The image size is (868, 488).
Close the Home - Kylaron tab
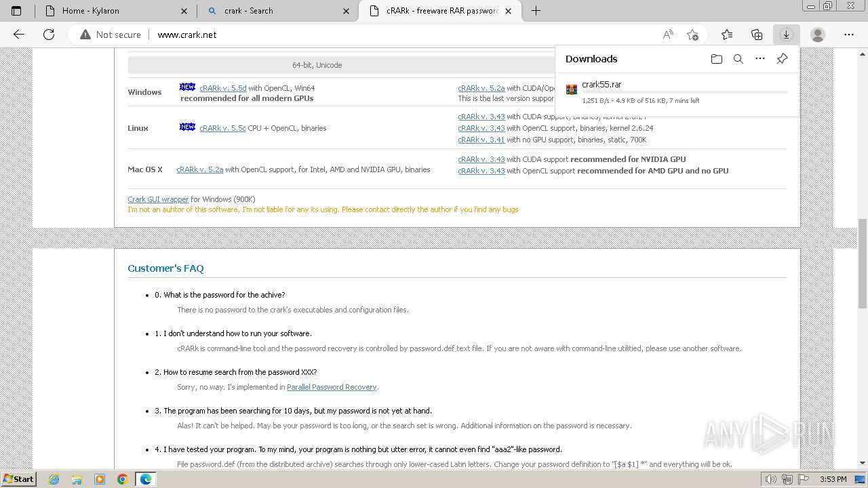click(x=184, y=11)
